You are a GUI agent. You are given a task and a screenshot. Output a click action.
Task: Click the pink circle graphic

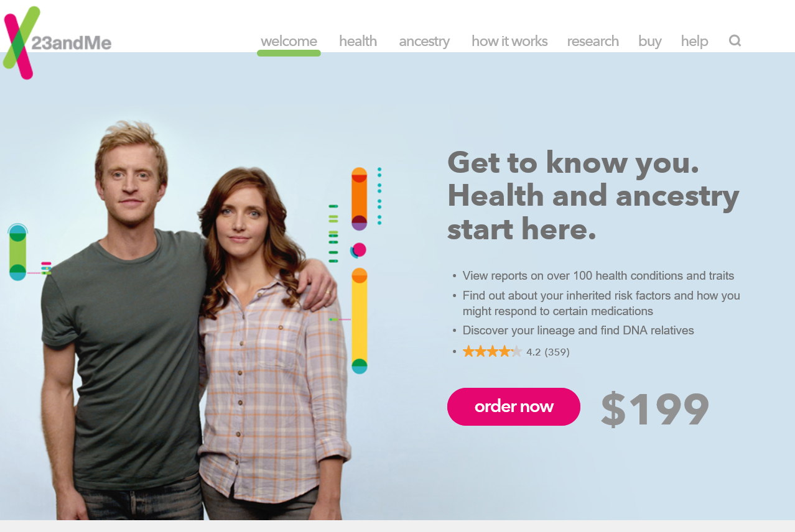[358, 250]
